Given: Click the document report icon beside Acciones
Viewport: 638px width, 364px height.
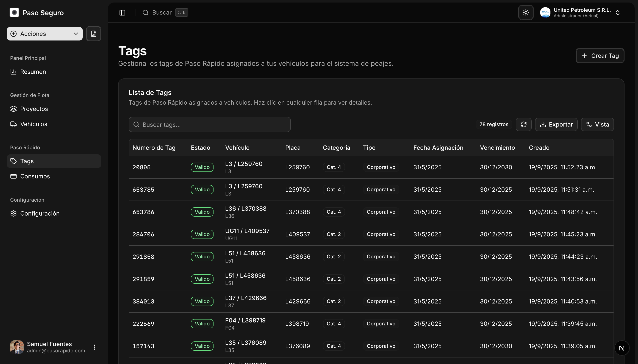Looking at the screenshot, I should click(x=93, y=34).
